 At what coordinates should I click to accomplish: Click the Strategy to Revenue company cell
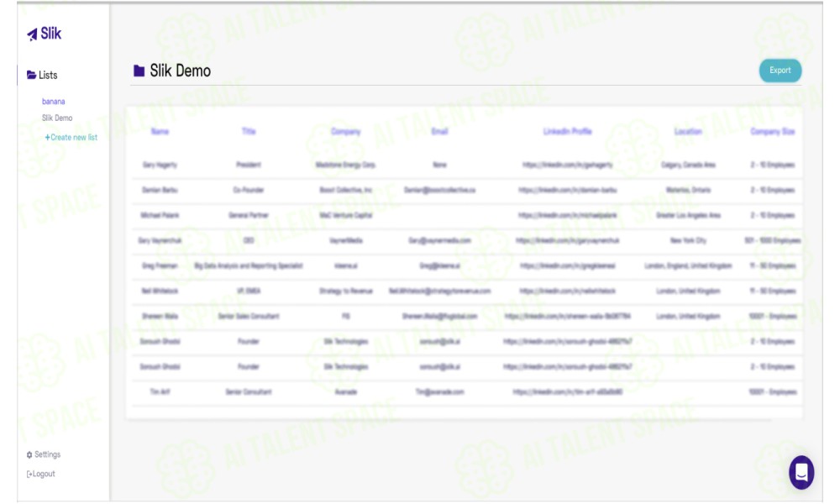coord(345,291)
